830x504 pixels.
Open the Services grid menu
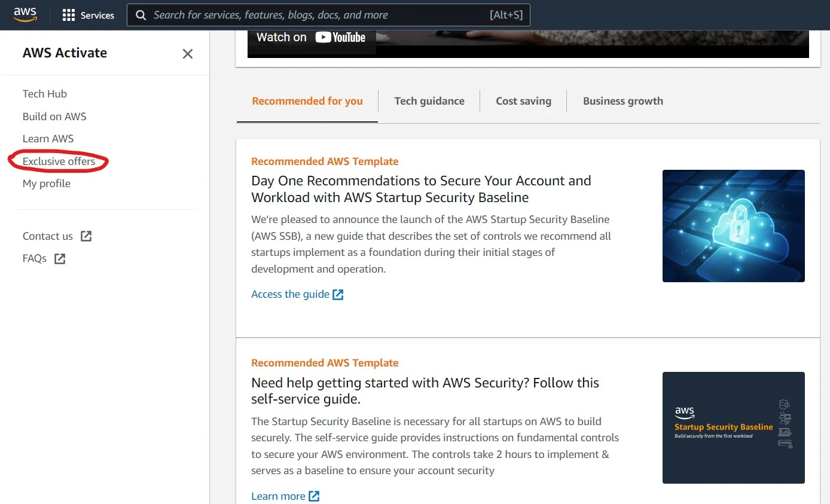point(69,15)
